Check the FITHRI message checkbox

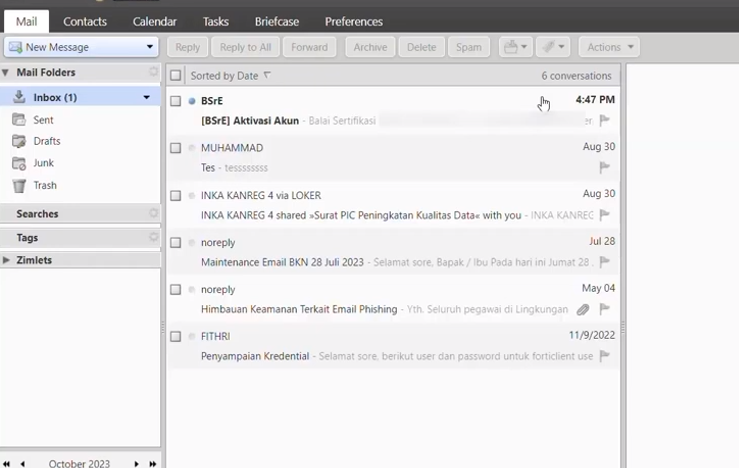click(x=175, y=337)
